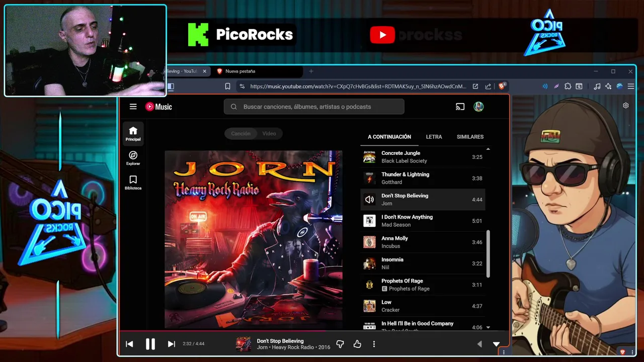Go to YouTube Music home logo

point(158,107)
